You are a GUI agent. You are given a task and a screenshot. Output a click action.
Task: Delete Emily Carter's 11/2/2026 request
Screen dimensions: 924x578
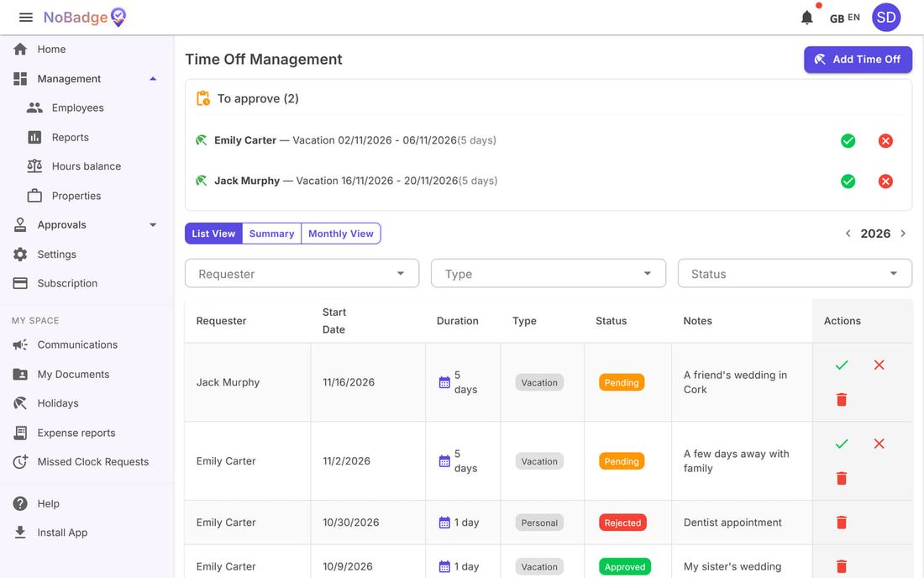[x=842, y=478]
